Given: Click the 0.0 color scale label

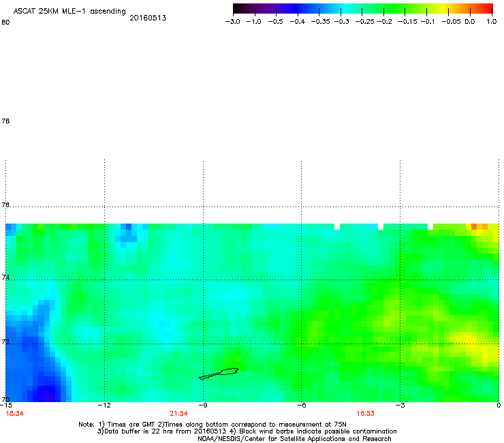Looking at the screenshot, I should point(470,22).
